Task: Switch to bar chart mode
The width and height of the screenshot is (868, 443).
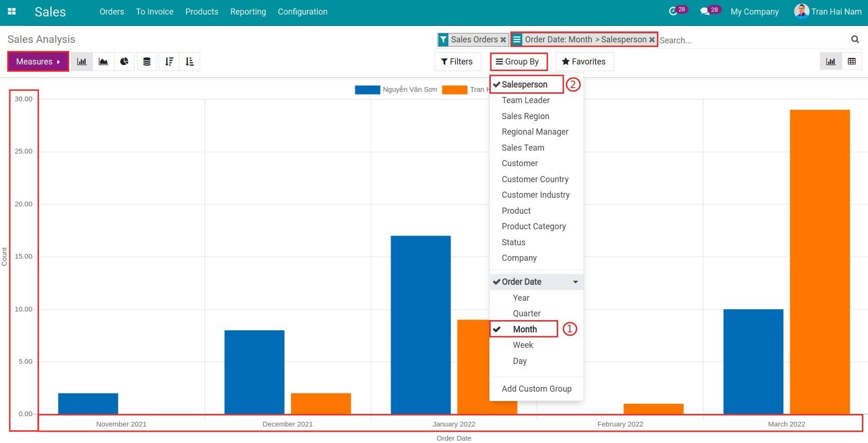Action: pyautogui.click(x=81, y=62)
